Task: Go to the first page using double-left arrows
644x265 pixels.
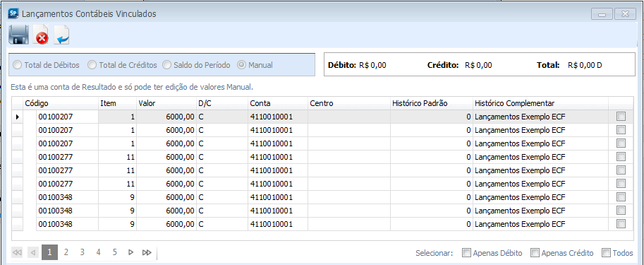Action: (17, 252)
